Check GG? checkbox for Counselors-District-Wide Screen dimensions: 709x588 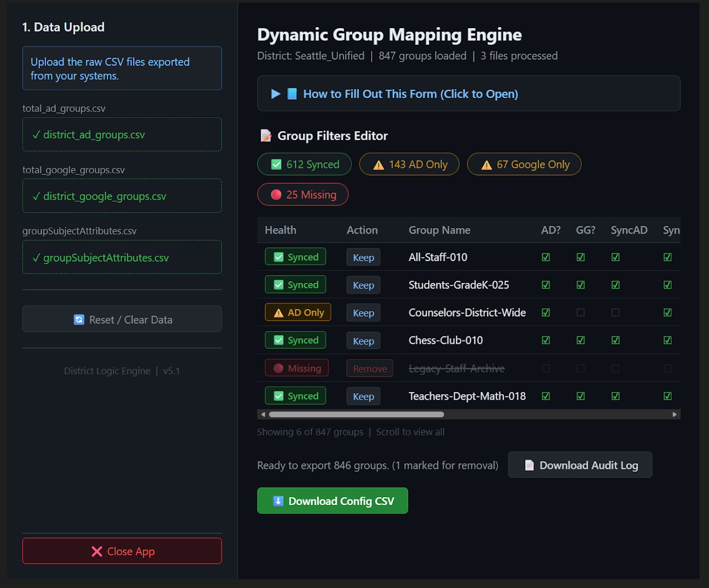pyautogui.click(x=580, y=312)
